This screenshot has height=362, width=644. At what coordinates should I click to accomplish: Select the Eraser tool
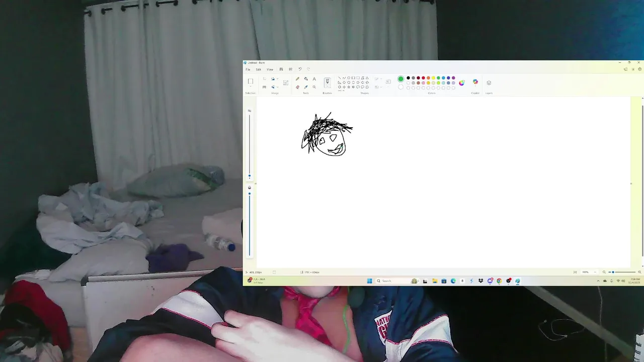[297, 87]
